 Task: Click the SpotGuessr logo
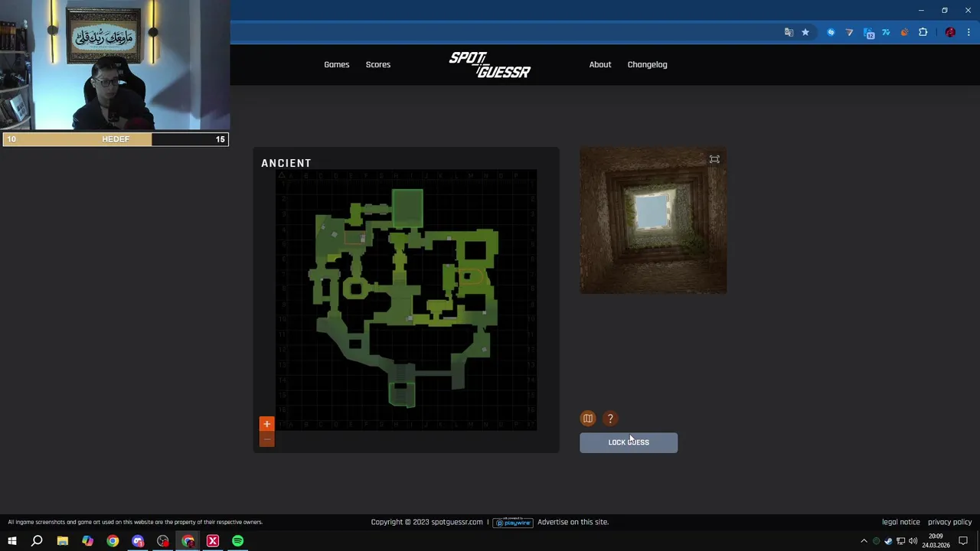pyautogui.click(x=489, y=64)
